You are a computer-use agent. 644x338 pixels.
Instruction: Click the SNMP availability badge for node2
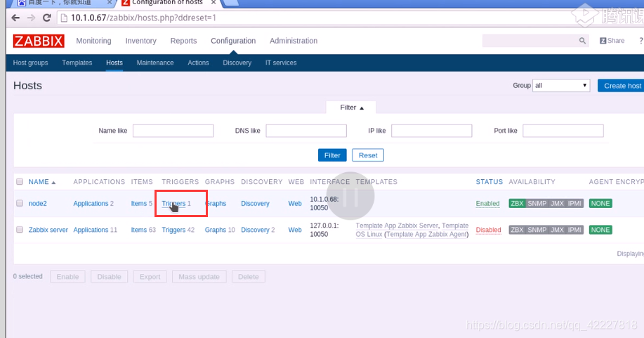(x=537, y=204)
